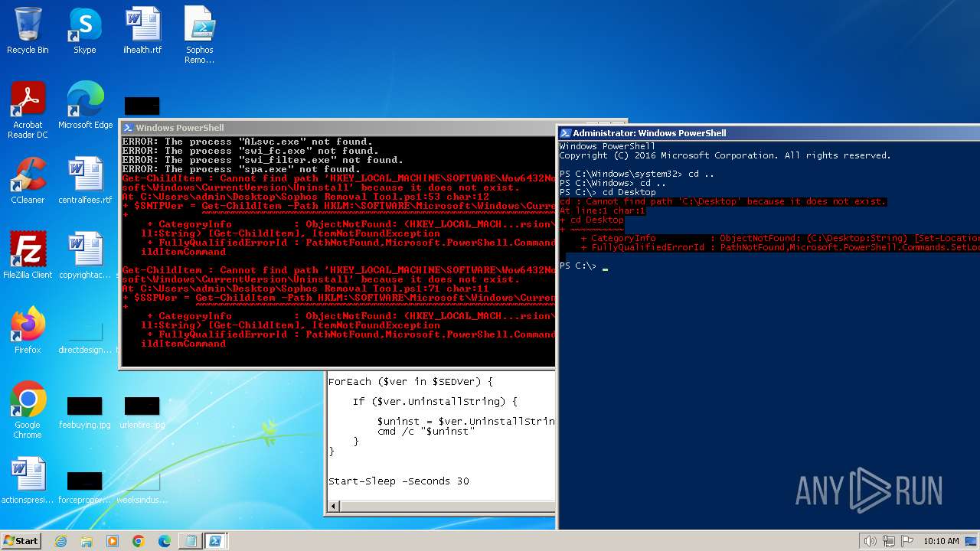
Task: Open Windows Media Player taskbar icon
Action: pos(113,541)
